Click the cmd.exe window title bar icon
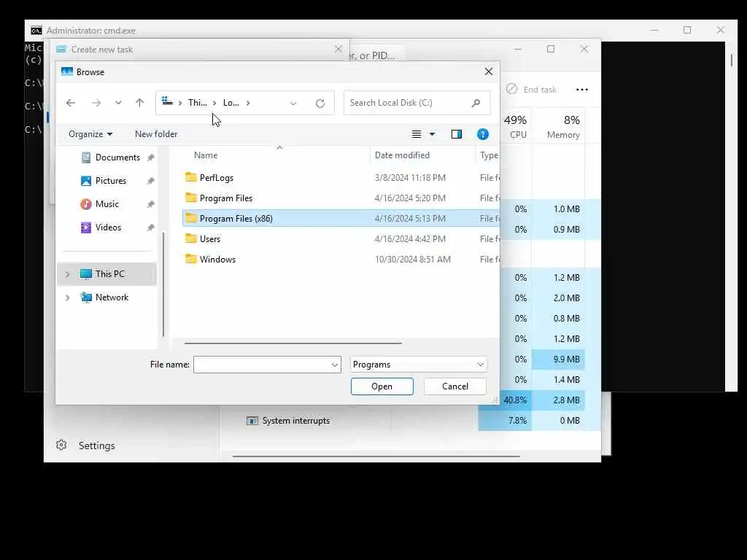The height and width of the screenshot is (560, 747). pyautogui.click(x=36, y=31)
